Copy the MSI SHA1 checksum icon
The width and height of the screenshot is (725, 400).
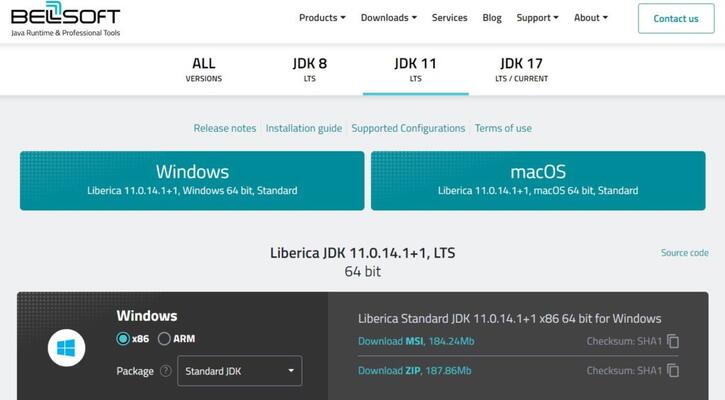673,342
